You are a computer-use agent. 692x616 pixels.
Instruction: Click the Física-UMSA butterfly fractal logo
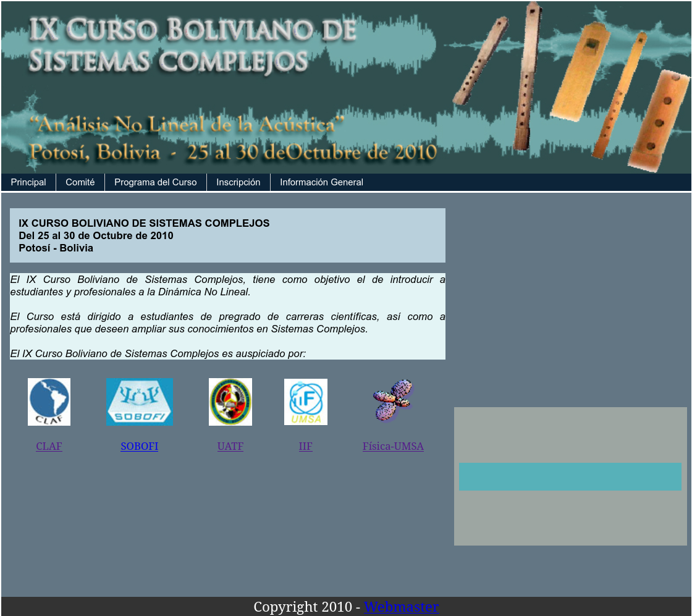[x=393, y=400]
